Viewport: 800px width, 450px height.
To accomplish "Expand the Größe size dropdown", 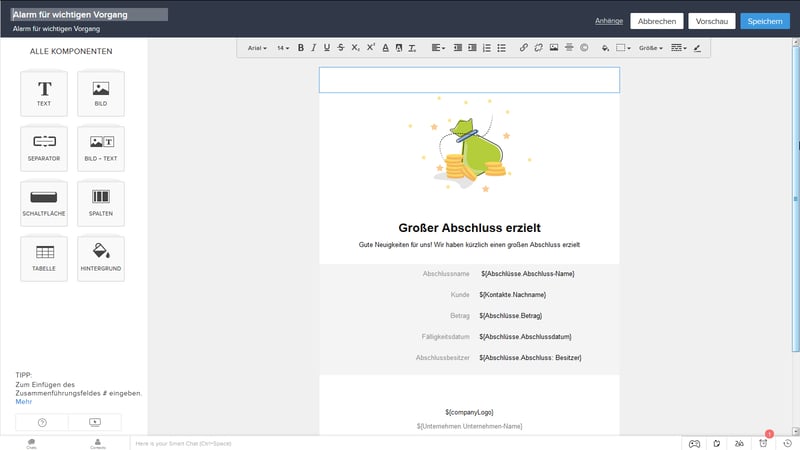I will [650, 47].
